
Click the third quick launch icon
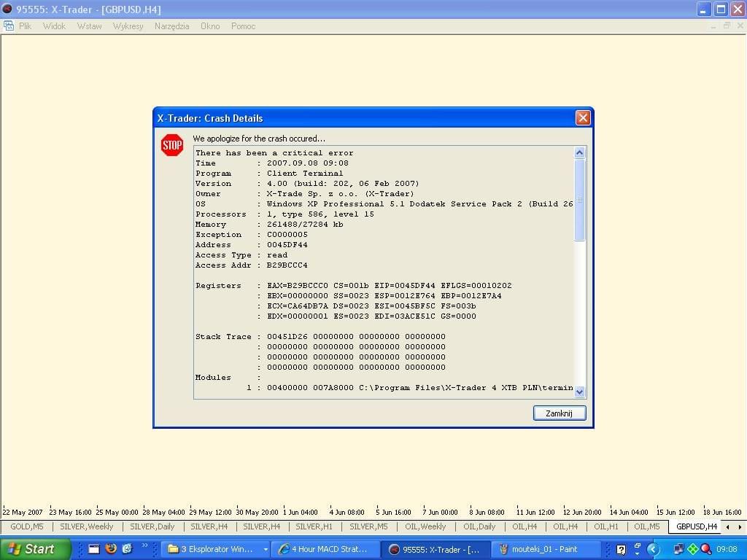click(127, 548)
